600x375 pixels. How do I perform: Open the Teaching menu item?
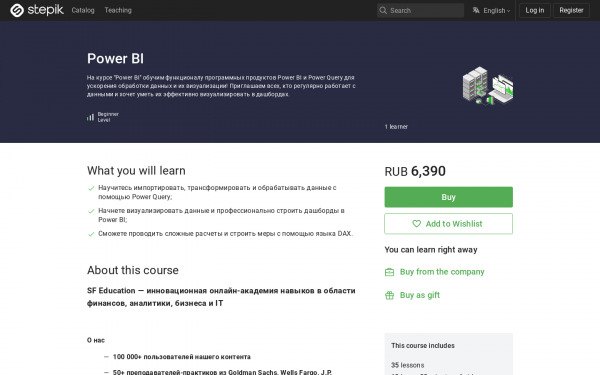point(118,10)
